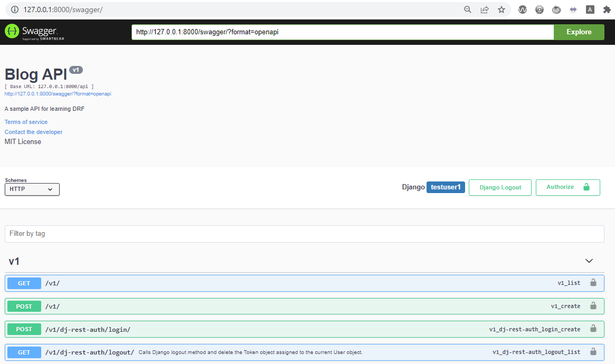
Task: Click the v1_dj-rest-auth_login_create operation ID
Action: pyautogui.click(x=535, y=329)
